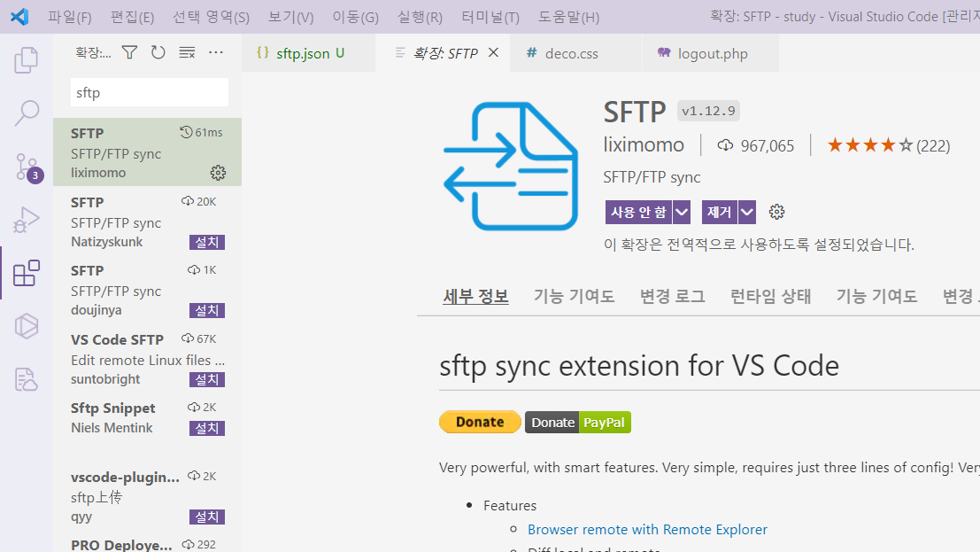
Task: Open 도움말(H) menu
Action: (x=568, y=17)
